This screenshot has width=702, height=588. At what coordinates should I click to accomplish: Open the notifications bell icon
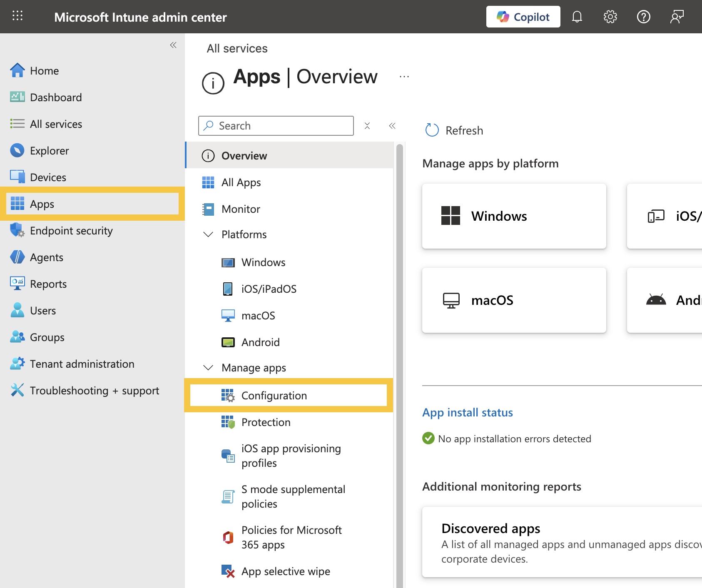click(x=577, y=17)
